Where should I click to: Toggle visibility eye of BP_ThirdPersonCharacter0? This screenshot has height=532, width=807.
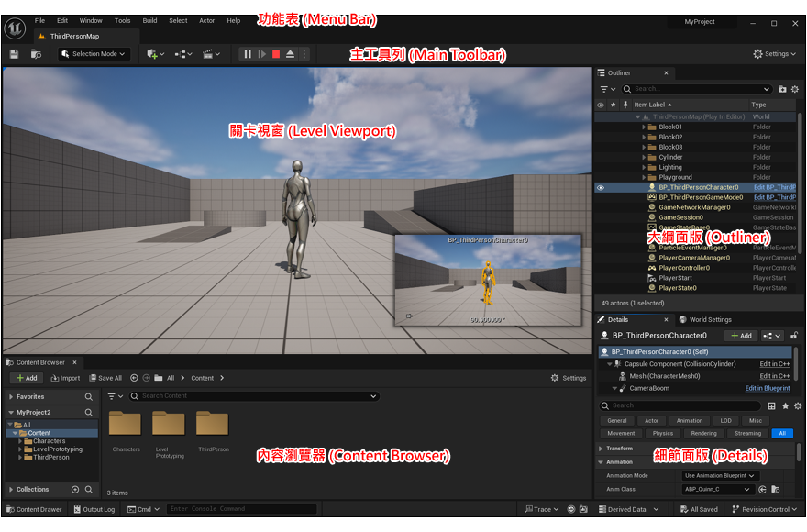pyautogui.click(x=600, y=187)
